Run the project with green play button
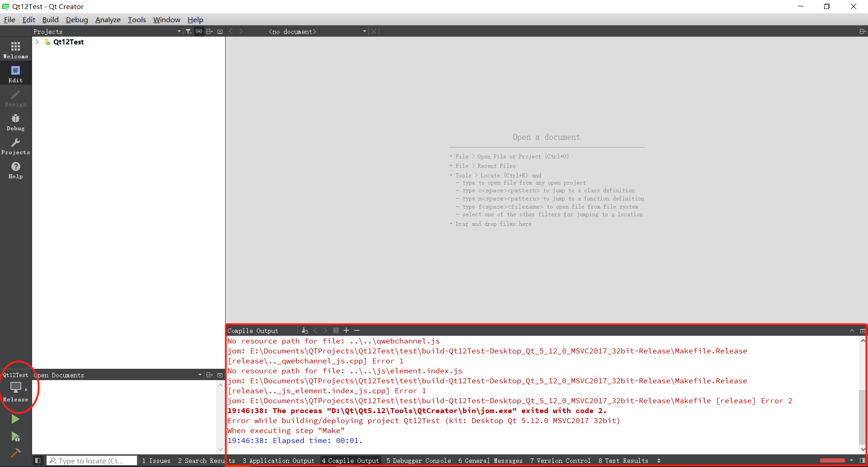This screenshot has height=467, width=868. point(15,419)
